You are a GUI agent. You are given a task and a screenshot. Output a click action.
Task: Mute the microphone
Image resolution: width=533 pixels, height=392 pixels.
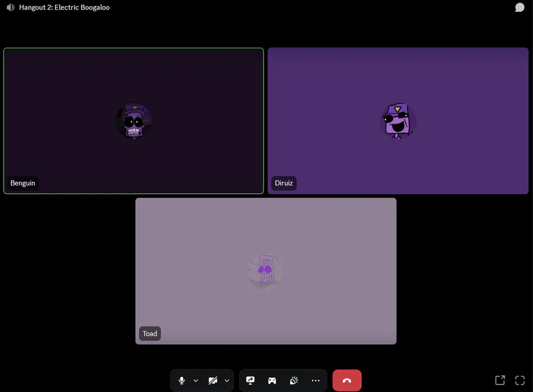coord(182,380)
